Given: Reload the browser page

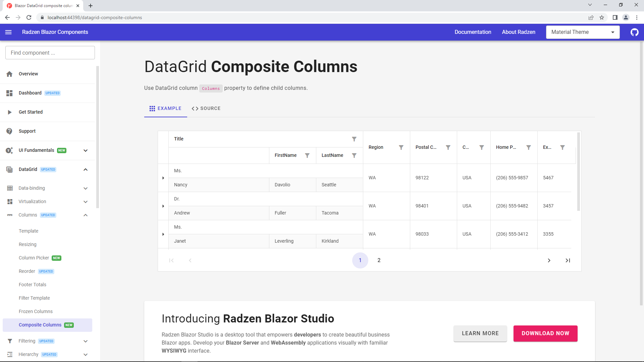Looking at the screenshot, I should [29, 17].
